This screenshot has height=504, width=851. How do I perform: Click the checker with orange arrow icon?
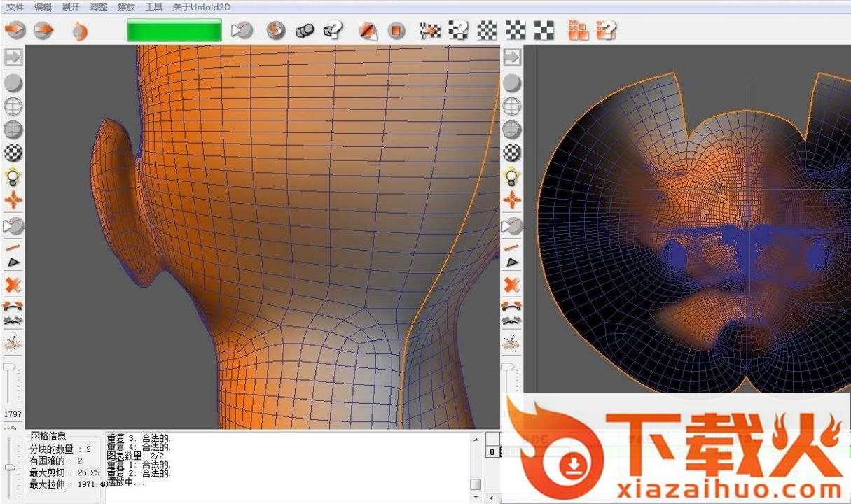point(430,30)
